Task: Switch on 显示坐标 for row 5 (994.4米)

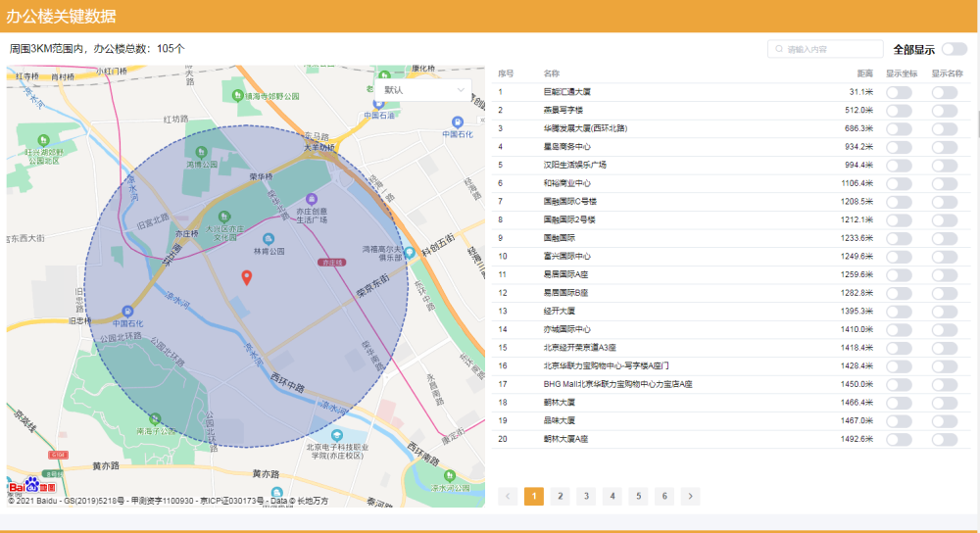Action: click(899, 166)
